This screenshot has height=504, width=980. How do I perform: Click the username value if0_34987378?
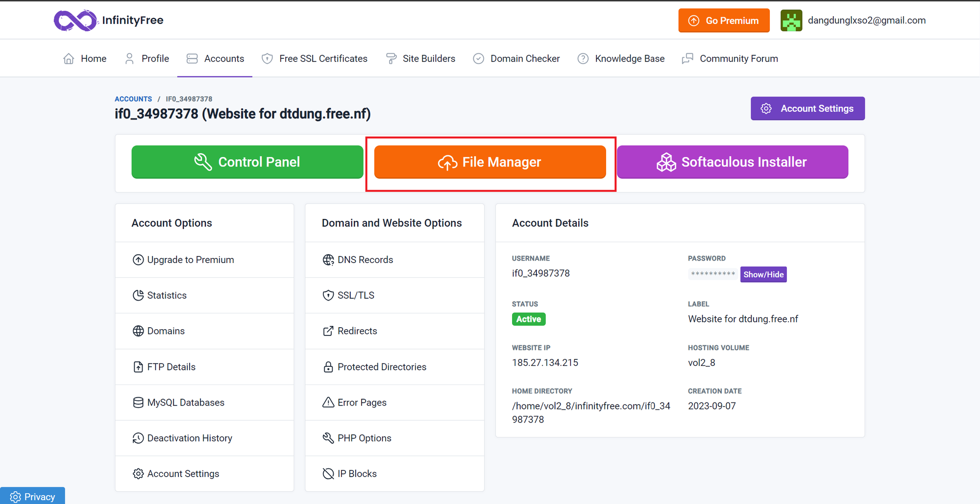tap(541, 273)
